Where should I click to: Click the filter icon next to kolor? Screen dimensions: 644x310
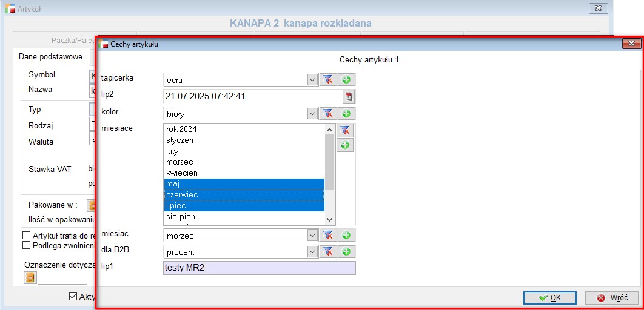[x=327, y=113]
